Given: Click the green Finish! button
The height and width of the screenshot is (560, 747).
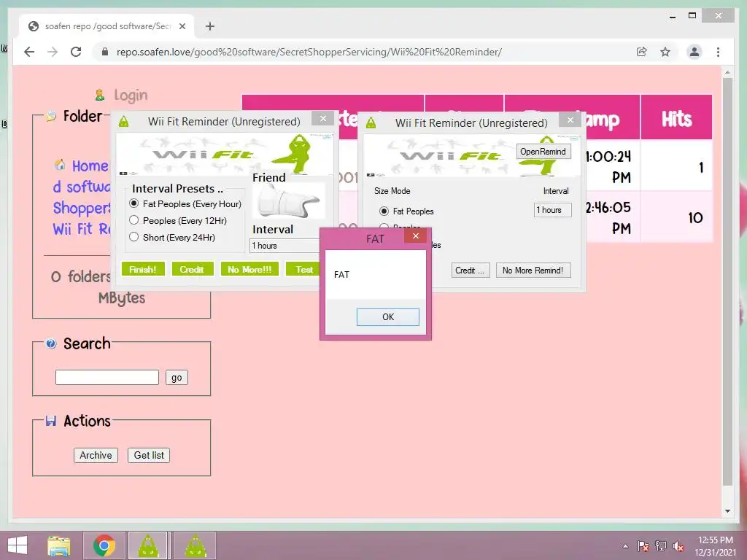Looking at the screenshot, I should pyautogui.click(x=143, y=269).
